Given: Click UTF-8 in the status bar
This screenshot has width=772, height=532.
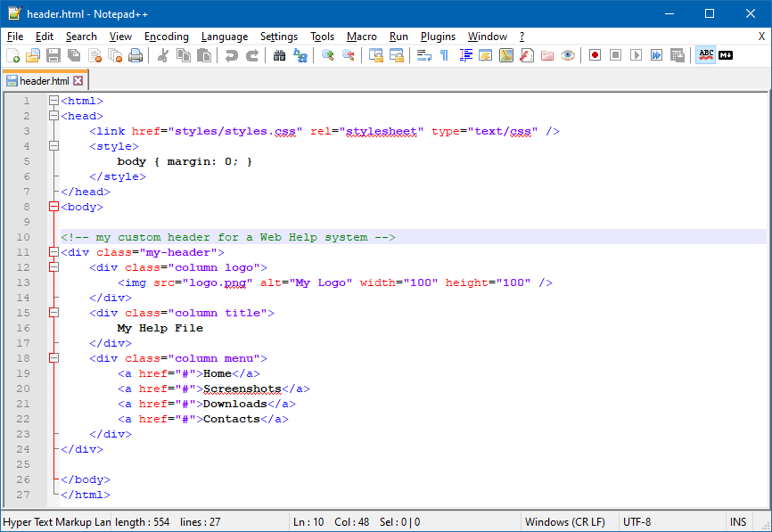Looking at the screenshot, I should (x=638, y=521).
